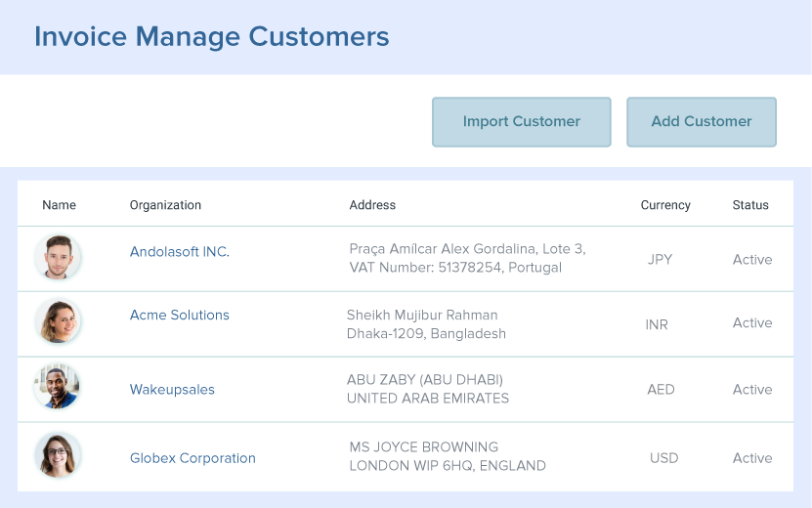Image resolution: width=812 pixels, height=508 pixels.
Task: Open the Globex Corporation organization link
Action: [192, 458]
